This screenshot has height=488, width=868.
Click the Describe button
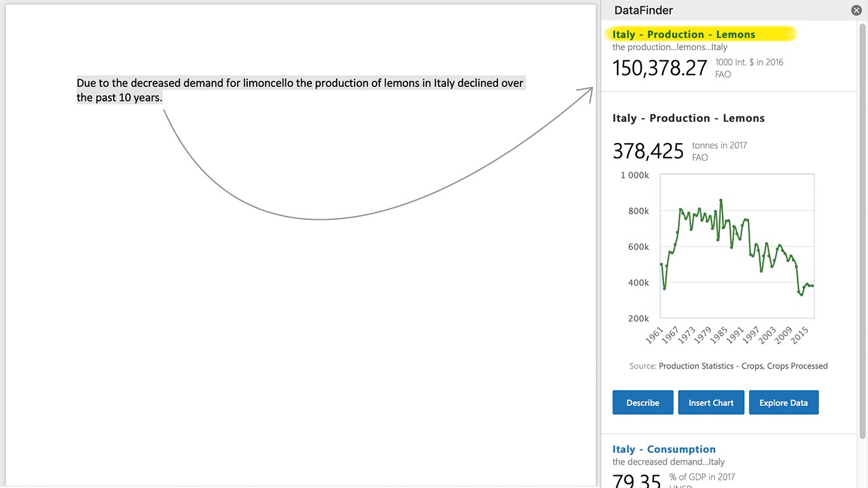[x=642, y=403]
